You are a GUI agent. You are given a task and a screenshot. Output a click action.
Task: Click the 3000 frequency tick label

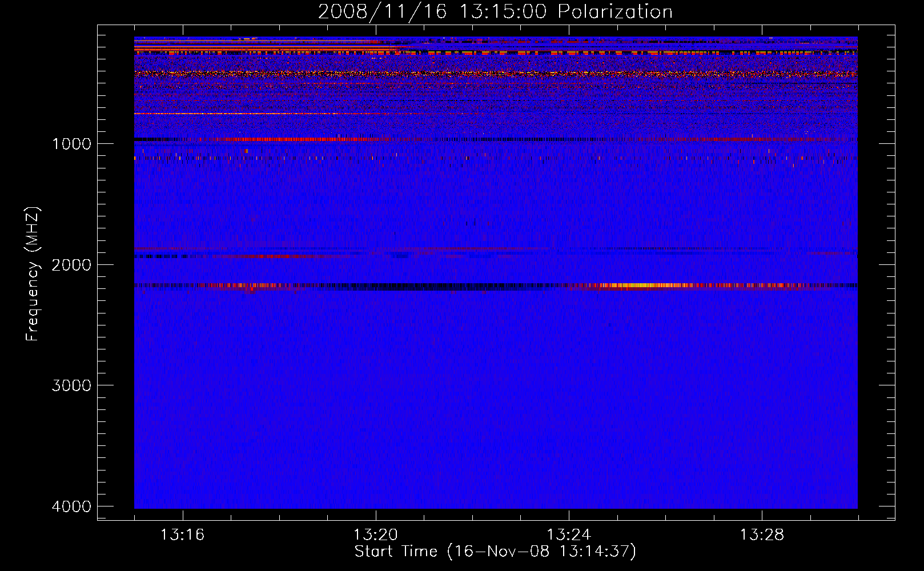coord(71,385)
